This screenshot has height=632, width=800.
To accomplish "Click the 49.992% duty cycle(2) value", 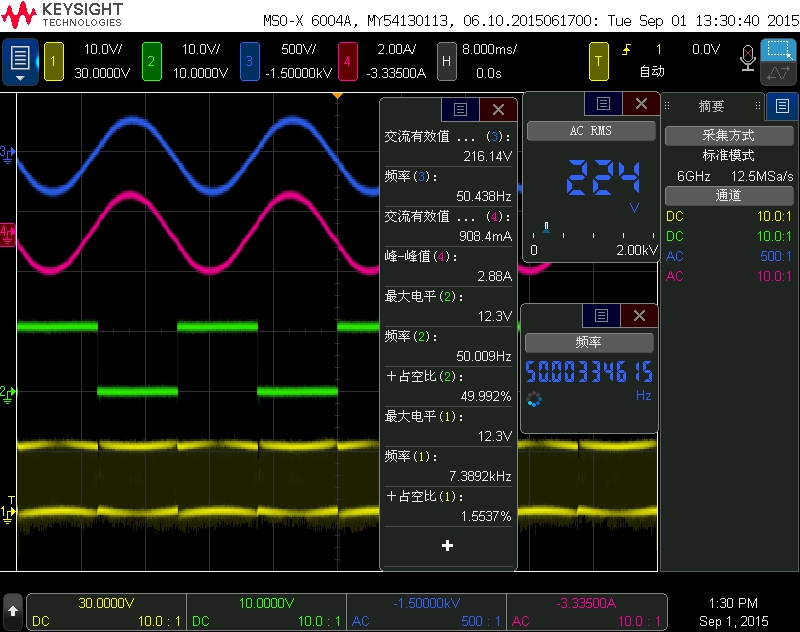I will pyautogui.click(x=486, y=396).
